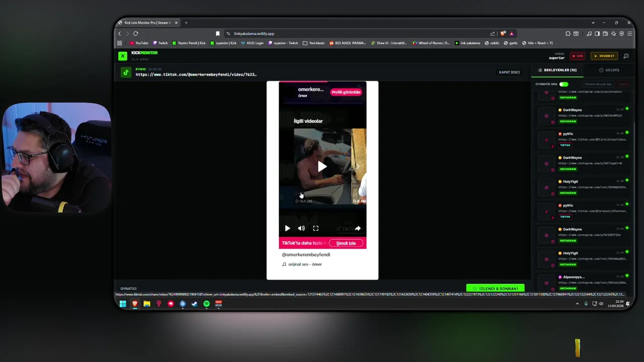This screenshot has width=644, height=362.
Task: Click the Windows Start button
Action: (123, 304)
